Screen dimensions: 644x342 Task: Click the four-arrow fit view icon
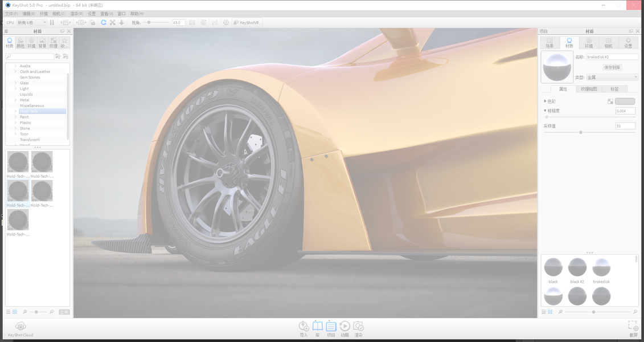(x=113, y=23)
